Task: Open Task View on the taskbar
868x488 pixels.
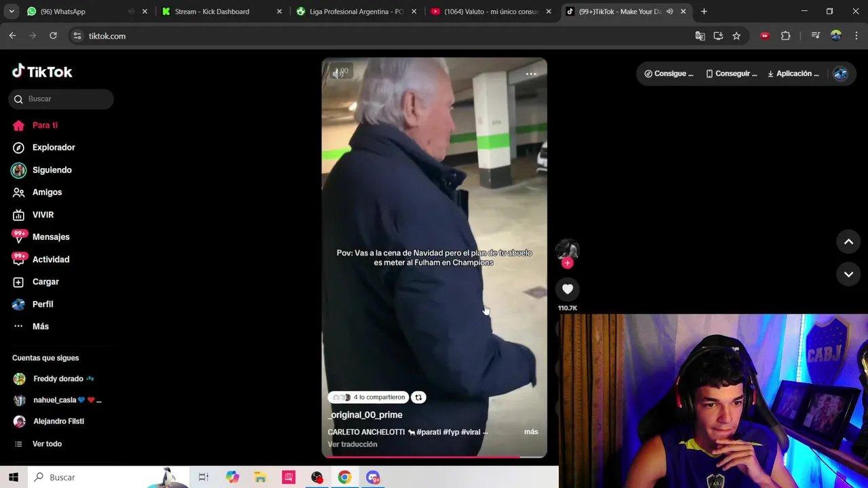Action: [x=203, y=477]
